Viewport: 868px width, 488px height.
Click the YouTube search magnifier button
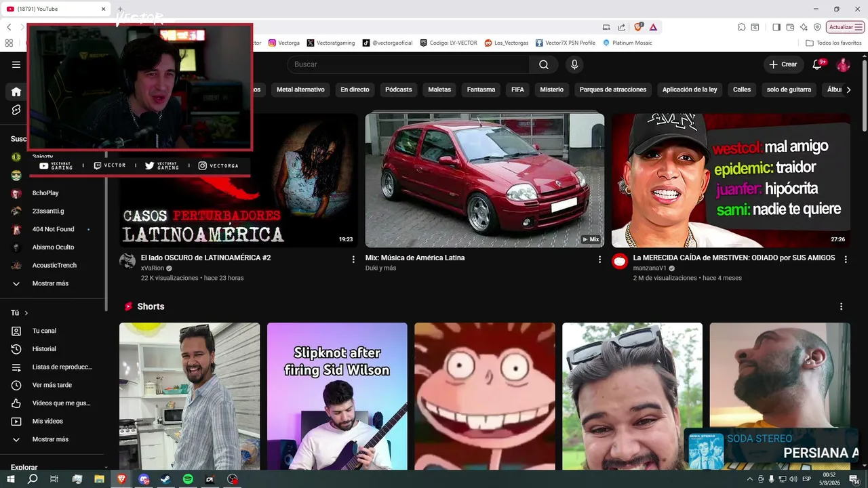pos(544,64)
